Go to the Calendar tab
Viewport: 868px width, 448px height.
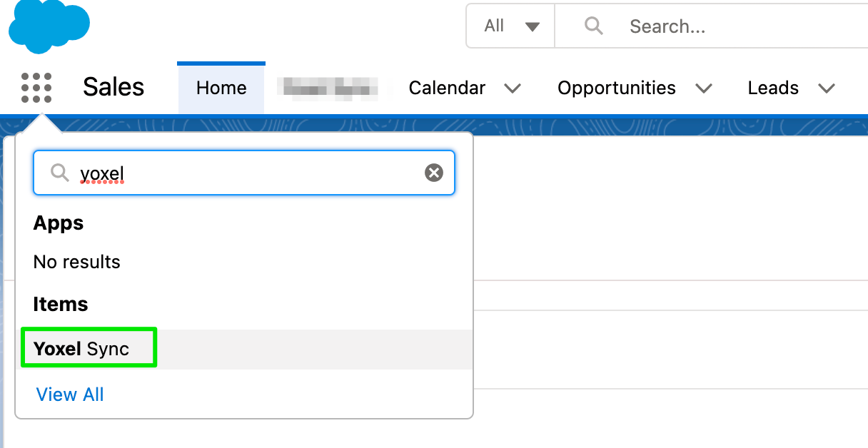pos(447,88)
